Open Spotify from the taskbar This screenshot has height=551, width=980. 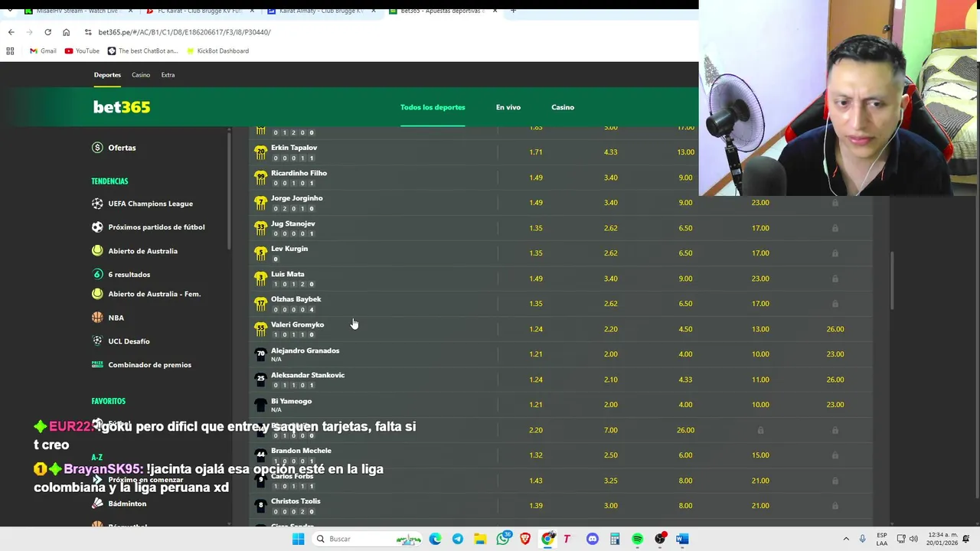(637, 539)
